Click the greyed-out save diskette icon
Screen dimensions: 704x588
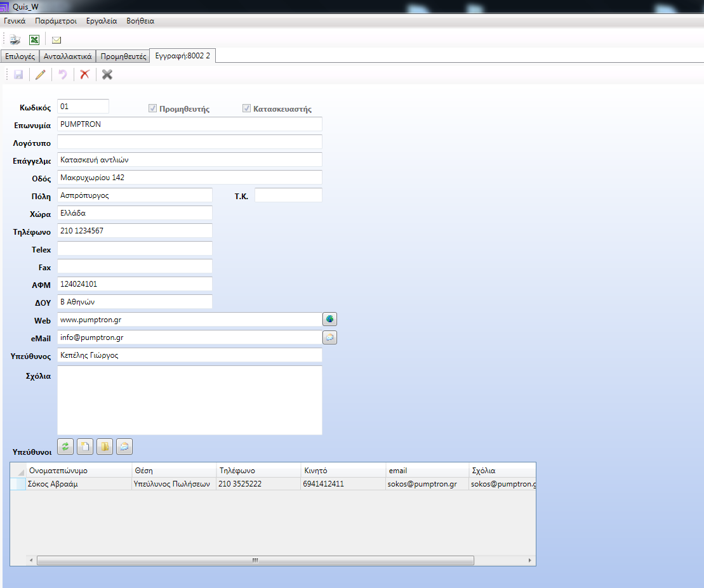[18, 74]
